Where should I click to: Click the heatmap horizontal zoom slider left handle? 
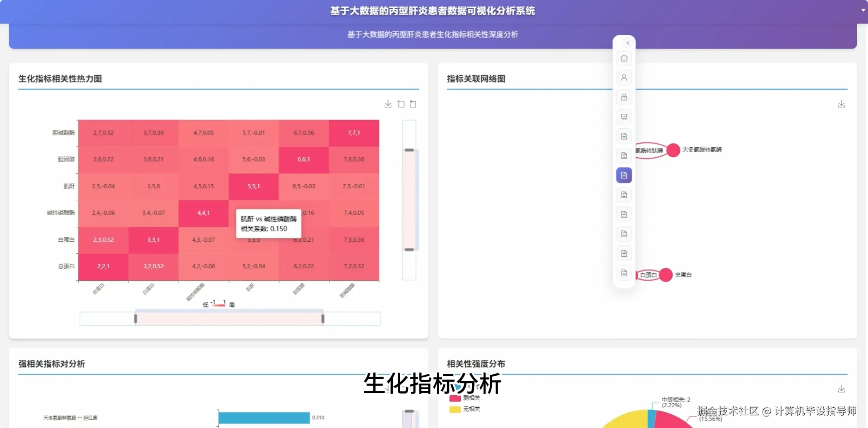pos(135,318)
